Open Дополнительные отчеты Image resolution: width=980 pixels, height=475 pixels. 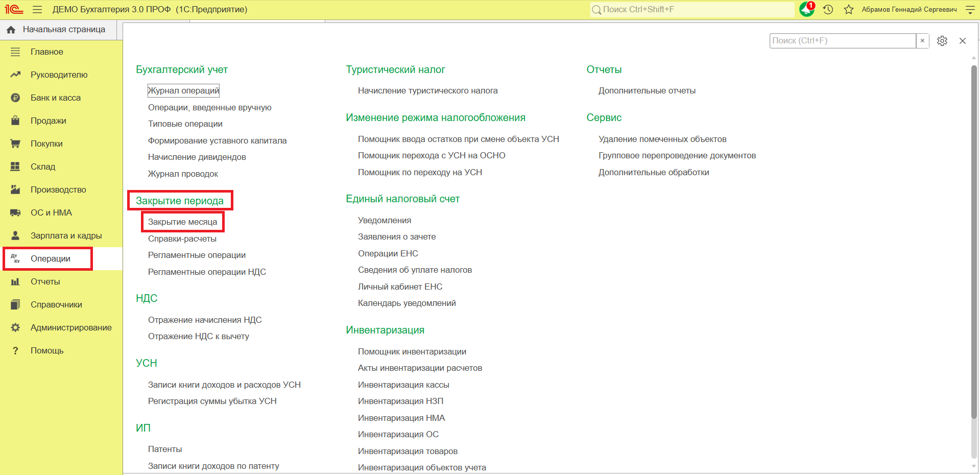647,90
